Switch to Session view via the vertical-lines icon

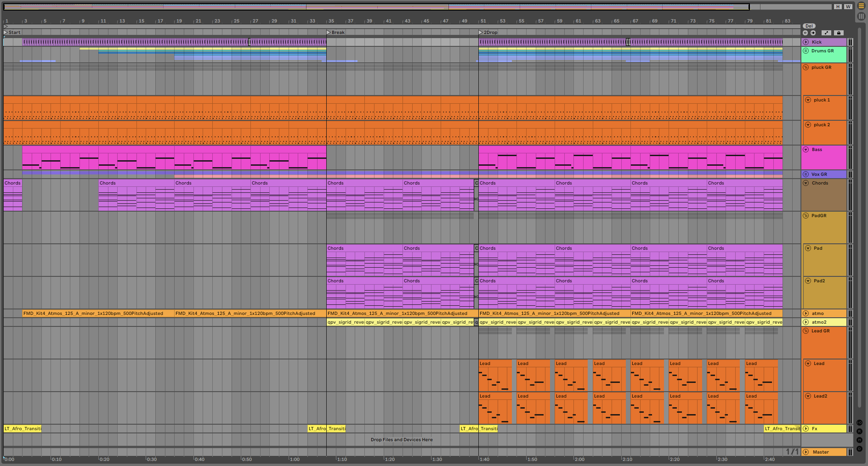[861, 16]
